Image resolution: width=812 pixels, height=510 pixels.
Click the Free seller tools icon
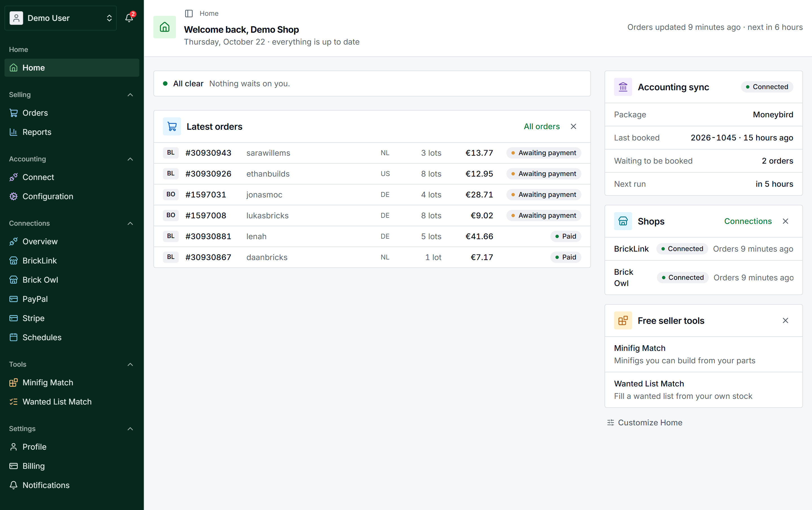[x=623, y=320]
